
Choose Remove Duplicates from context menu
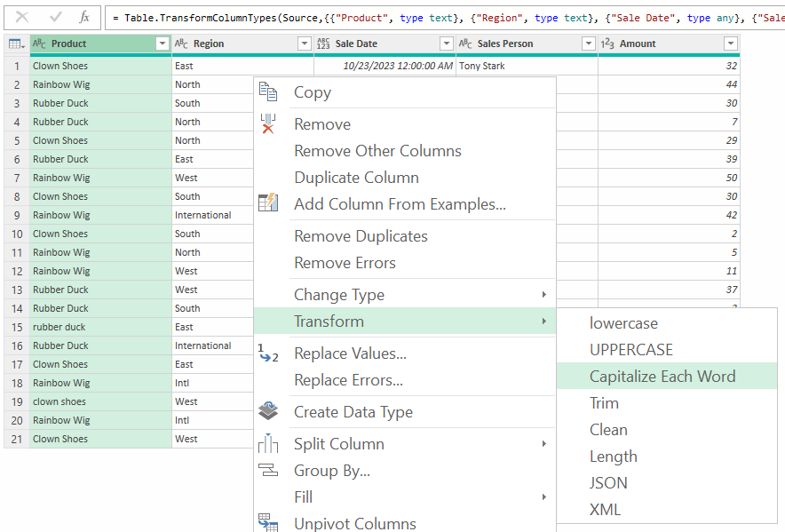coord(361,236)
